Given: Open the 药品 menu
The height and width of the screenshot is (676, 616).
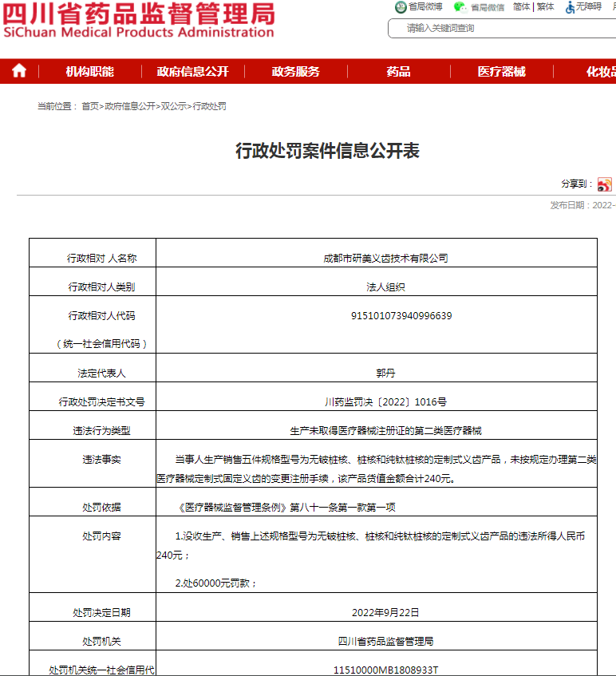Looking at the screenshot, I should click(x=398, y=71).
